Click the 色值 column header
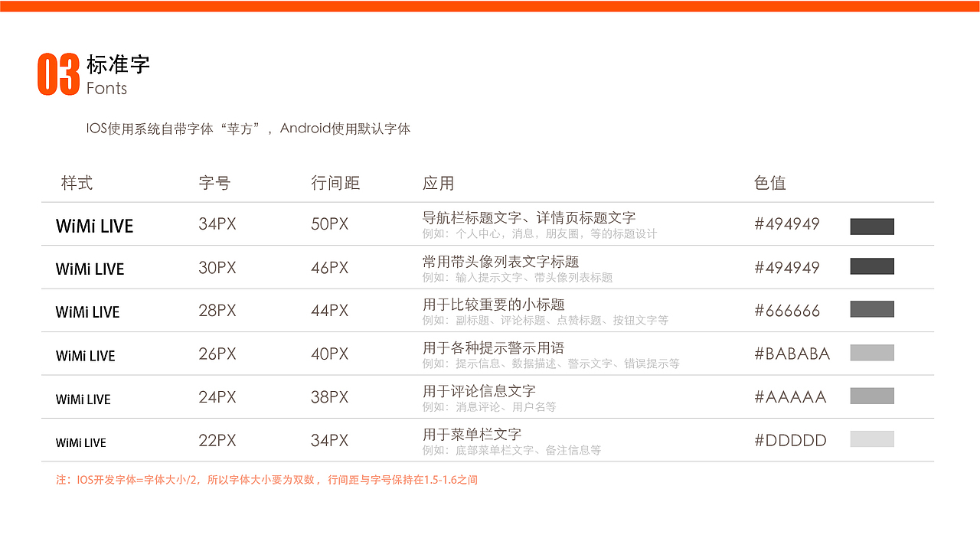The height and width of the screenshot is (551, 980). pyautogui.click(x=770, y=183)
